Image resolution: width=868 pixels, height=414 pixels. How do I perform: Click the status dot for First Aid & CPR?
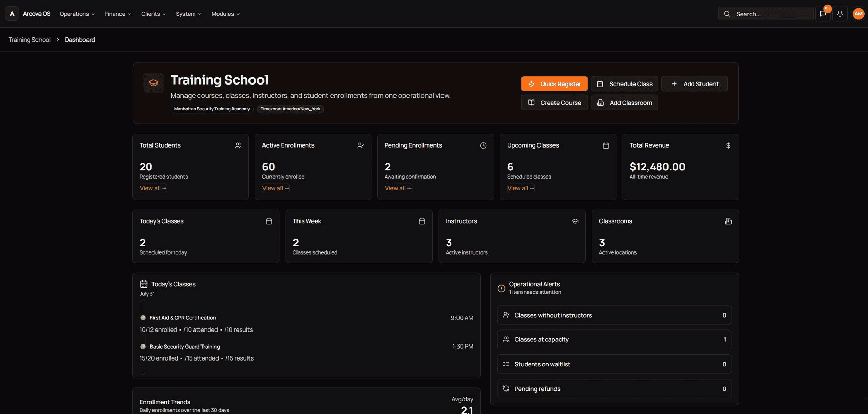[143, 318]
